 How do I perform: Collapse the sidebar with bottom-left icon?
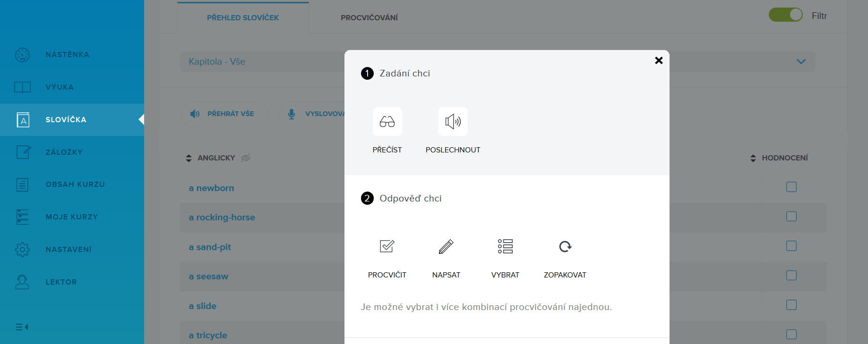click(22, 327)
